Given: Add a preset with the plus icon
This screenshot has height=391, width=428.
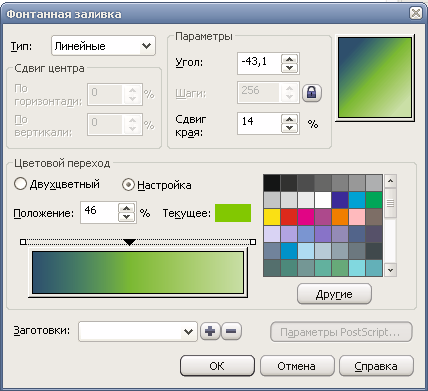Looking at the screenshot, I should (x=210, y=331).
